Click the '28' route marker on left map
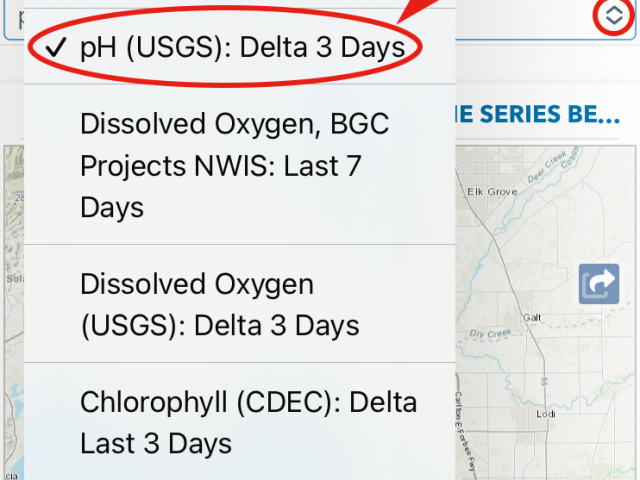This screenshot has height=480, width=640. [20, 198]
